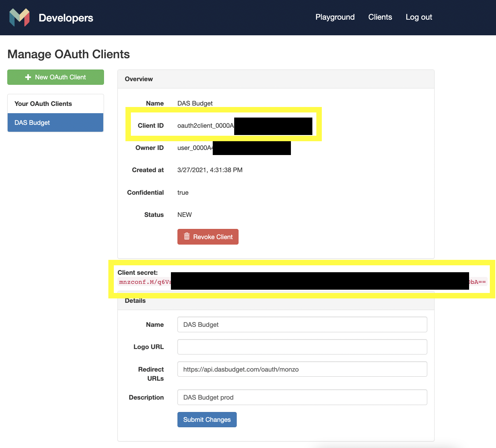The width and height of the screenshot is (496, 448).
Task: Create a New OAuth Client
Action: coord(56,77)
